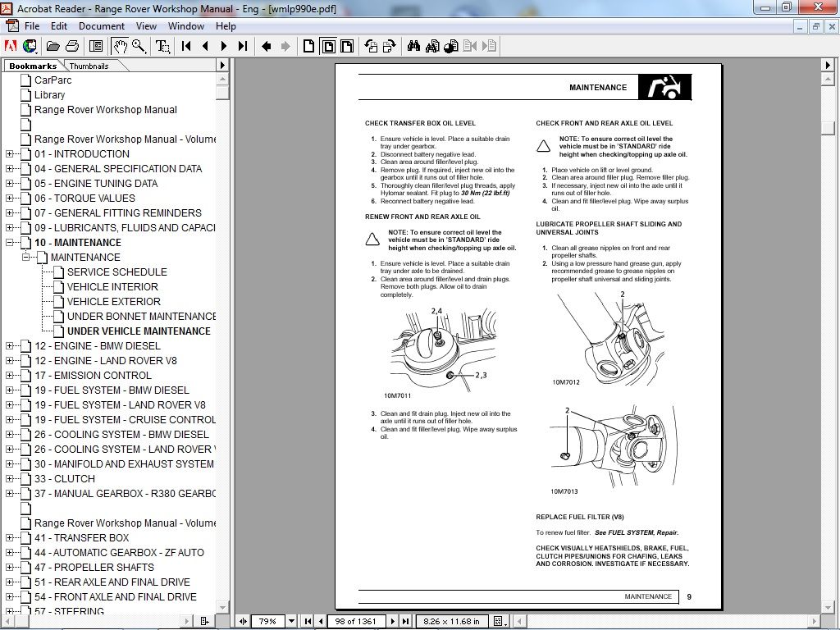Screen dimensions: 840x630
Task: Rotate view clockwise
Action: 390,46
